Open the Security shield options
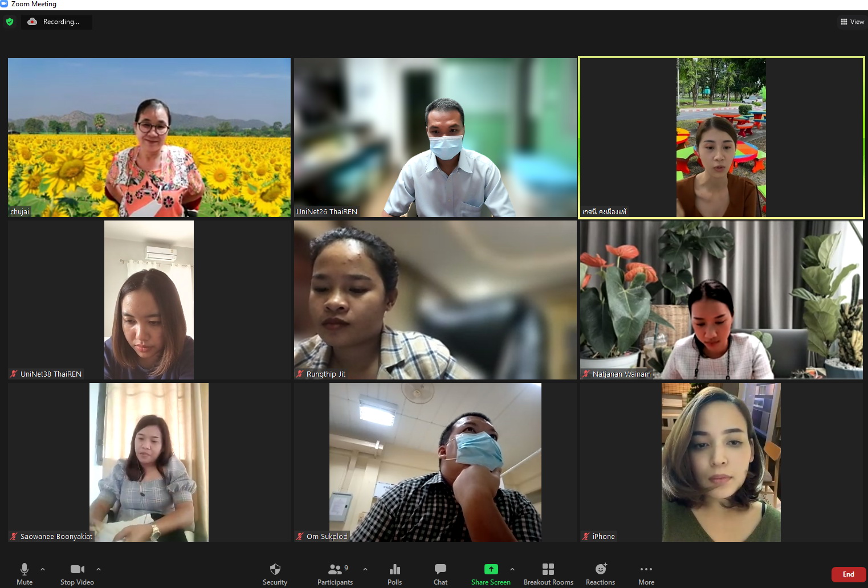 click(275, 573)
